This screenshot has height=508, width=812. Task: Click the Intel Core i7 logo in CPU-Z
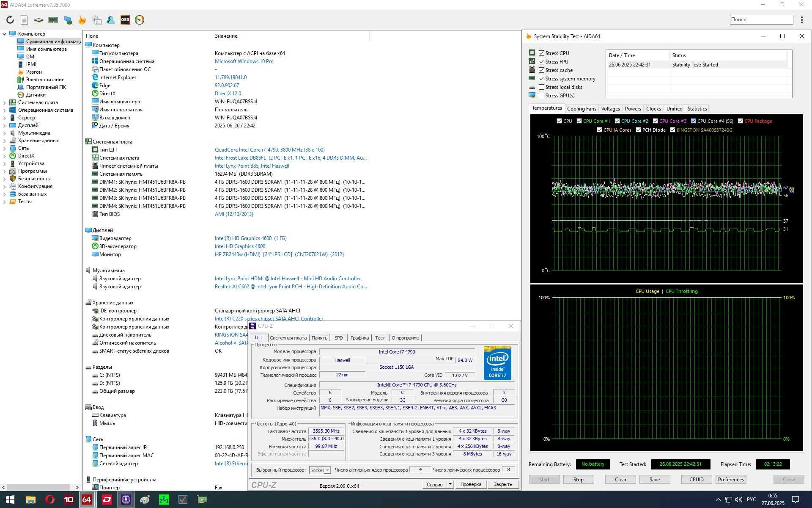(497, 363)
